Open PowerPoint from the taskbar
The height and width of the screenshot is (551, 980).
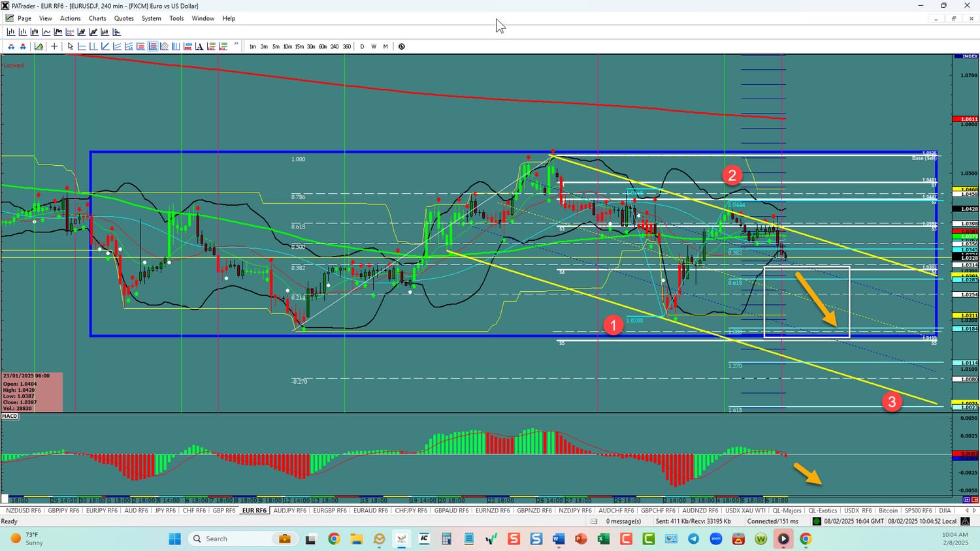pyautogui.click(x=581, y=539)
